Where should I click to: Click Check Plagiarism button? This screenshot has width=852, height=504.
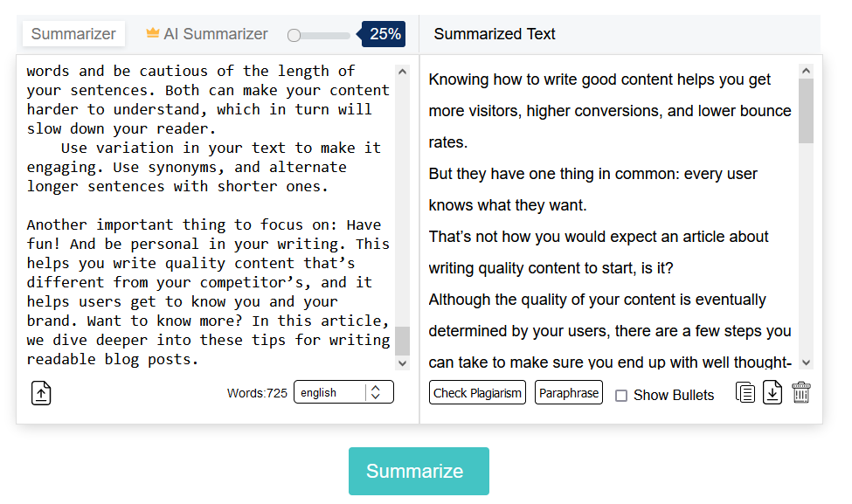pyautogui.click(x=477, y=393)
